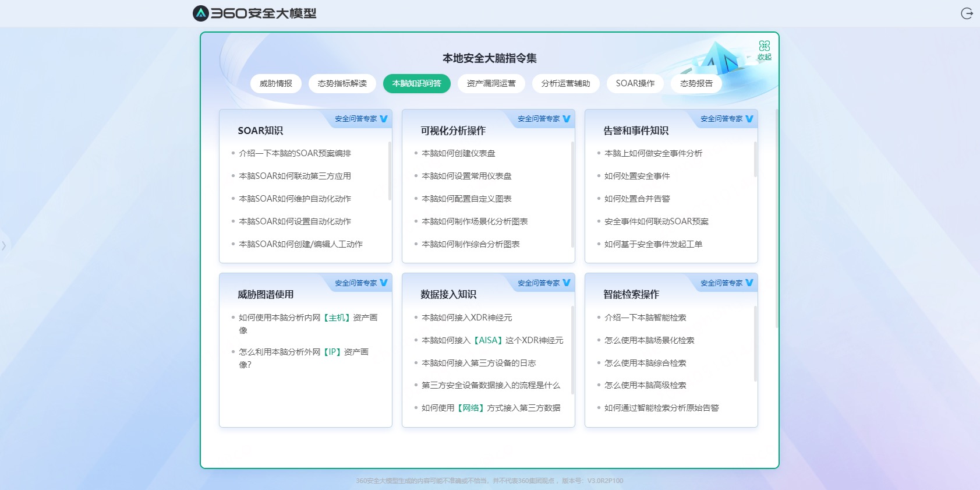Click the 安全问答专家 badge on 智能检索操作 card
980x490 pixels.
tap(727, 283)
